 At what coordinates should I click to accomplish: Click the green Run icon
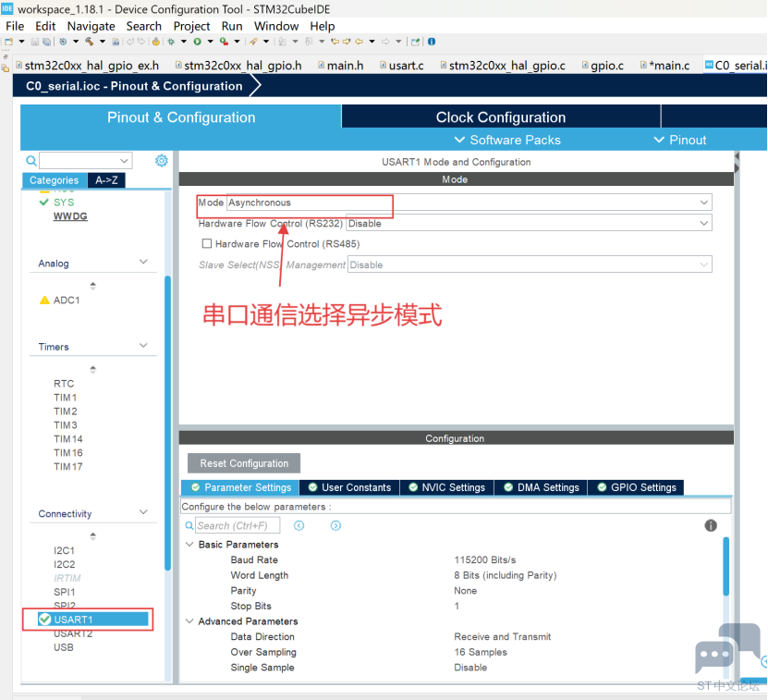click(x=198, y=42)
